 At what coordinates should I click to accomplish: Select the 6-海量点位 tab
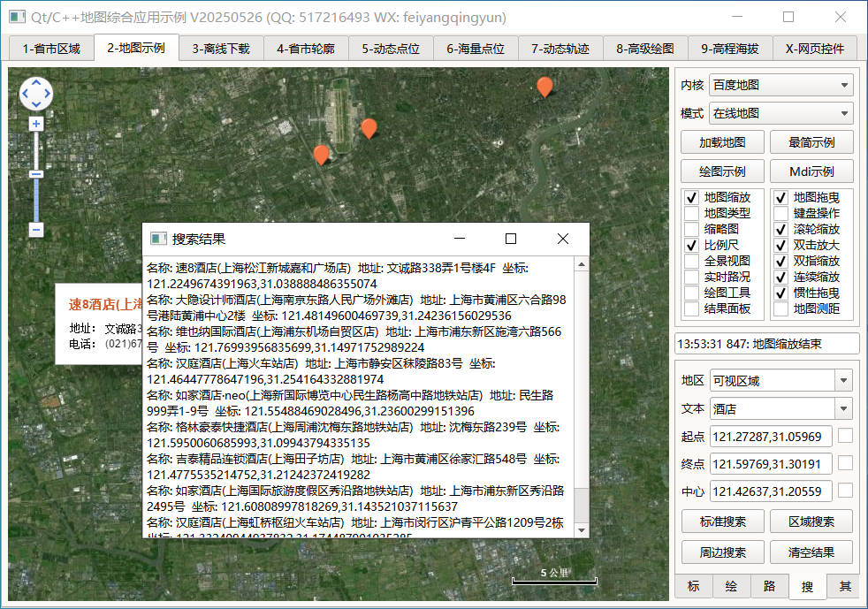coord(476,49)
